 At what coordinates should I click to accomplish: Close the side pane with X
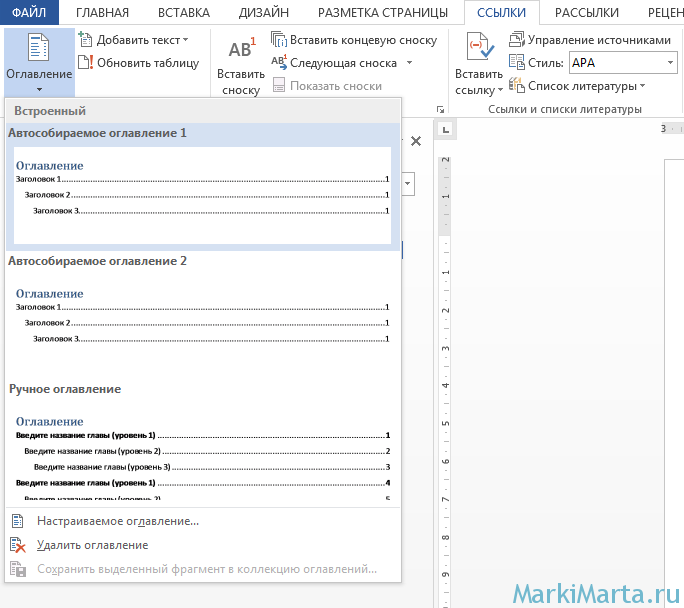[416, 141]
